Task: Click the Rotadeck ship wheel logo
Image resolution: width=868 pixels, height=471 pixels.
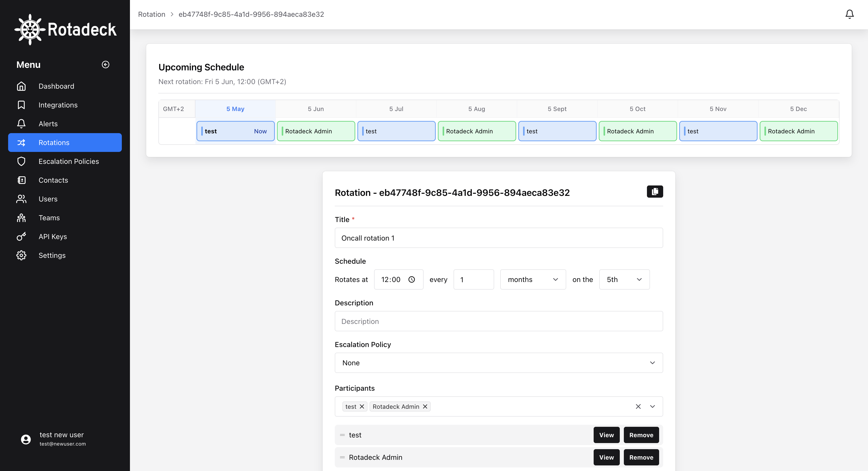Action: (30, 30)
